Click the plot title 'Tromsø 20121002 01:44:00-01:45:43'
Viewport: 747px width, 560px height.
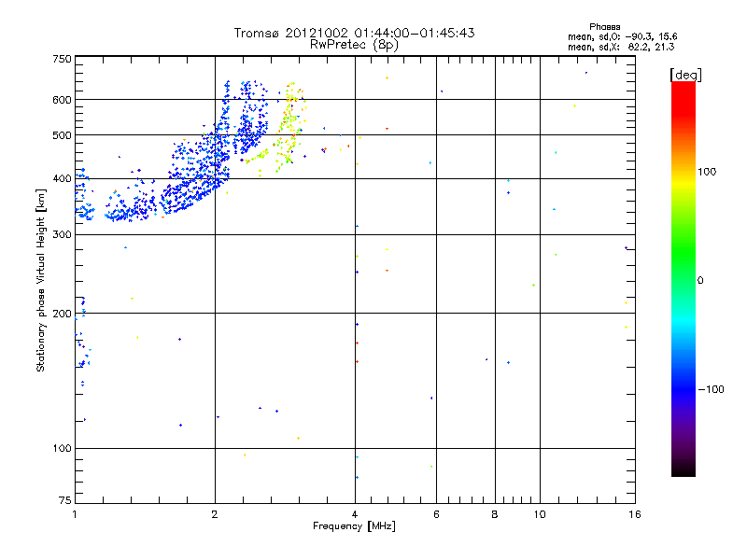click(354, 33)
